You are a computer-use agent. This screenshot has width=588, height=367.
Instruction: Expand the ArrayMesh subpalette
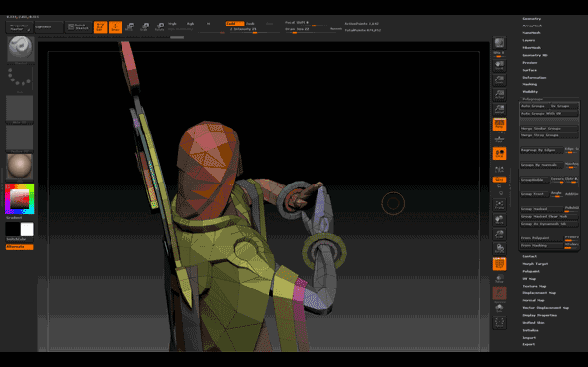(532, 26)
